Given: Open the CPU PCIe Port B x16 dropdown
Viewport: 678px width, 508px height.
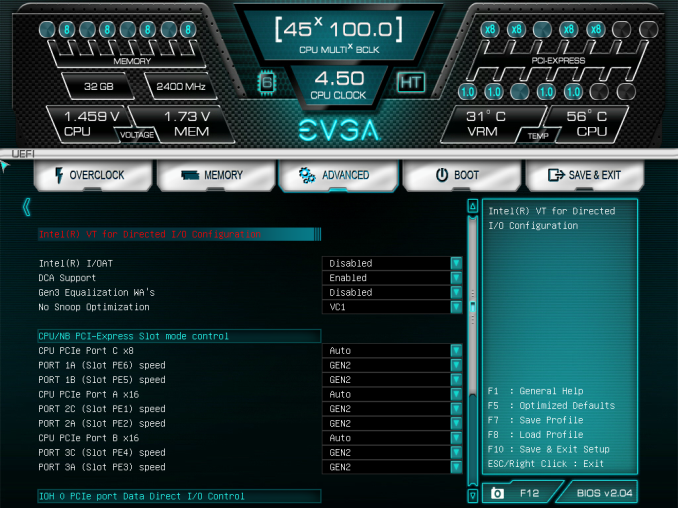Looking at the screenshot, I should tap(392, 438).
